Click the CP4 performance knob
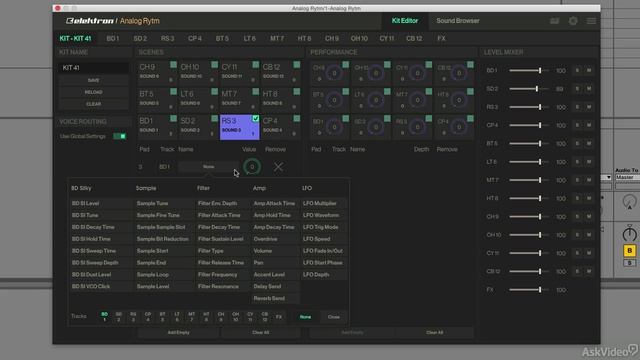 pyautogui.click(x=459, y=127)
